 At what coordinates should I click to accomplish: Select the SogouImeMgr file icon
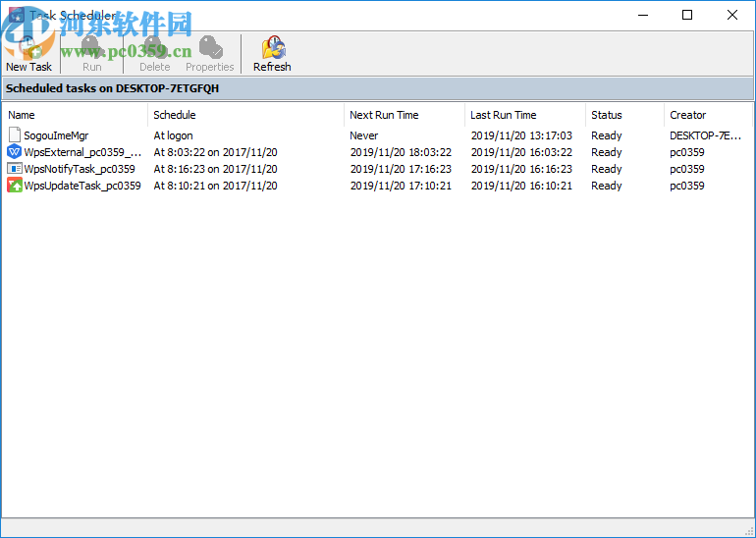point(15,135)
